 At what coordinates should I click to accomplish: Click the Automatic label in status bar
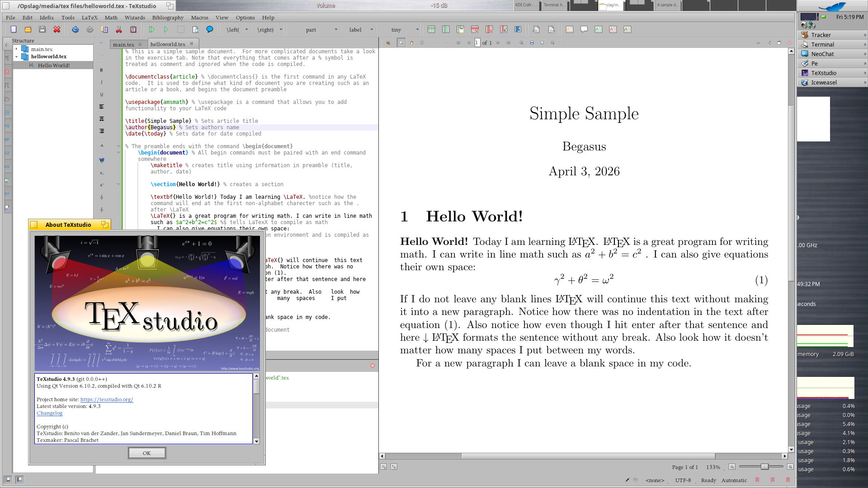[734, 480]
